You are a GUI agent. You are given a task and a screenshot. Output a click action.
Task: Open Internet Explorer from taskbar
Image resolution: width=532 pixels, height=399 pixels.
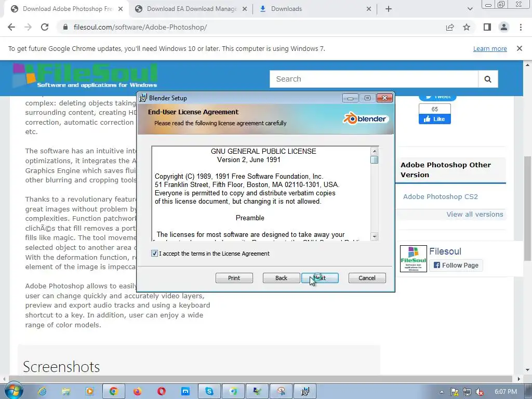(x=42, y=392)
